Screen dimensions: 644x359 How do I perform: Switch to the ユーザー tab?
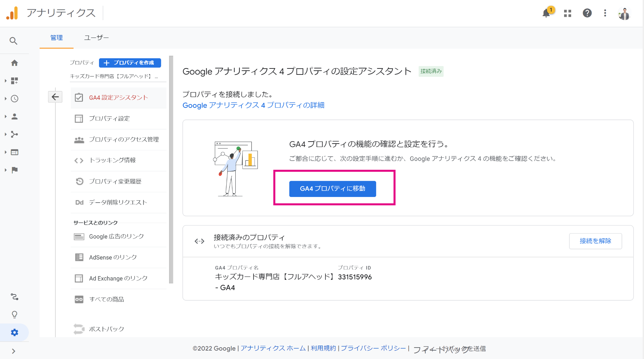(96, 38)
